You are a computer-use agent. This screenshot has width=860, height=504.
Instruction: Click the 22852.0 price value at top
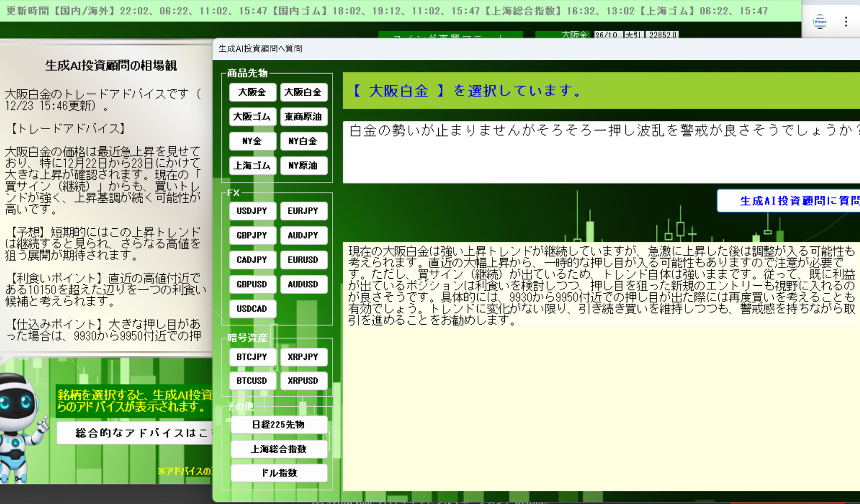[x=663, y=35]
